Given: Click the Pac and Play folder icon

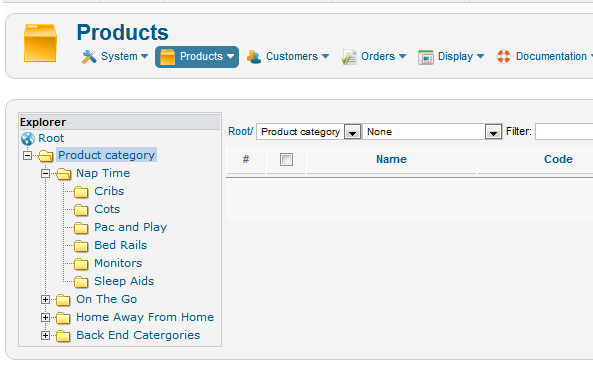Looking at the screenshot, I should point(81,228).
